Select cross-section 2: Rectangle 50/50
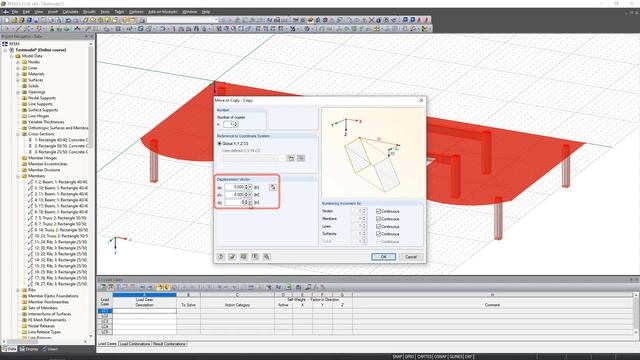Image resolution: width=640 pixels, height=360 pixels. [60, 146]
